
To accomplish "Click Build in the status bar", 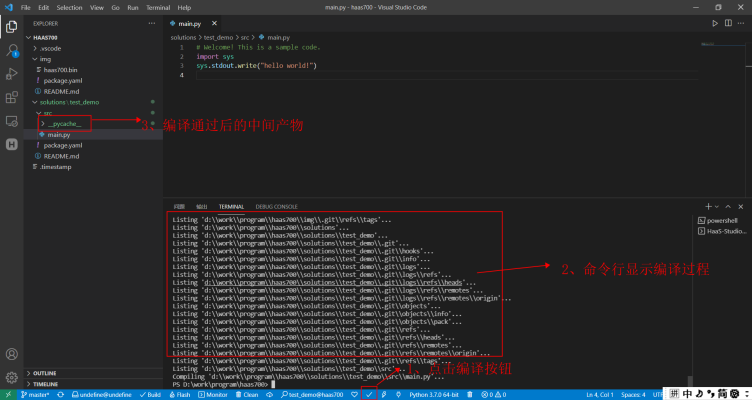I will click(151, 395).
